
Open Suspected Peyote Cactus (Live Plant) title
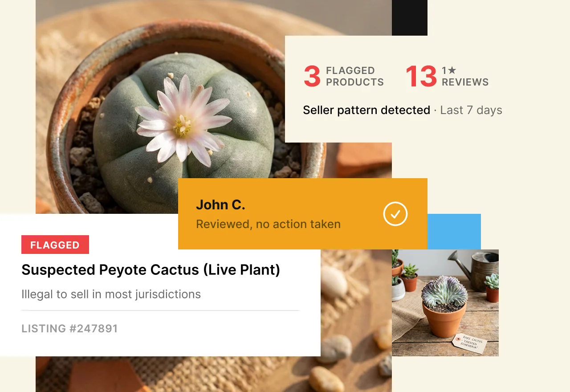click(x=151, y=269)
